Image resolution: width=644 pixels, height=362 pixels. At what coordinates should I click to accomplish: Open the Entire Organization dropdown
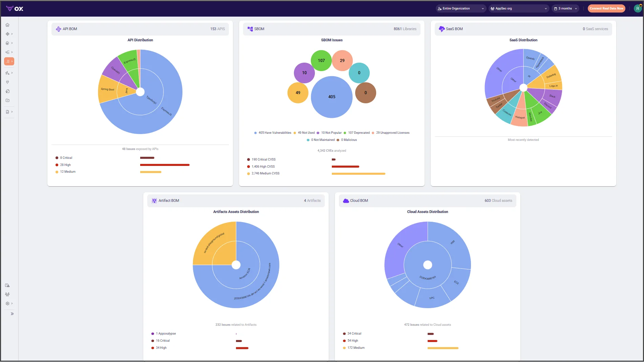pyautogui.click(x=460, y=8)
